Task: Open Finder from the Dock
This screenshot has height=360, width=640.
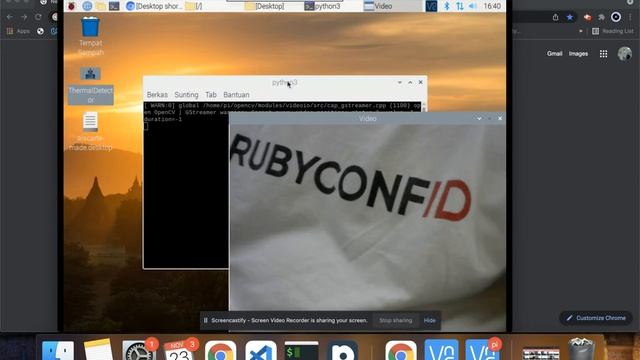Action: coord(58,350)
